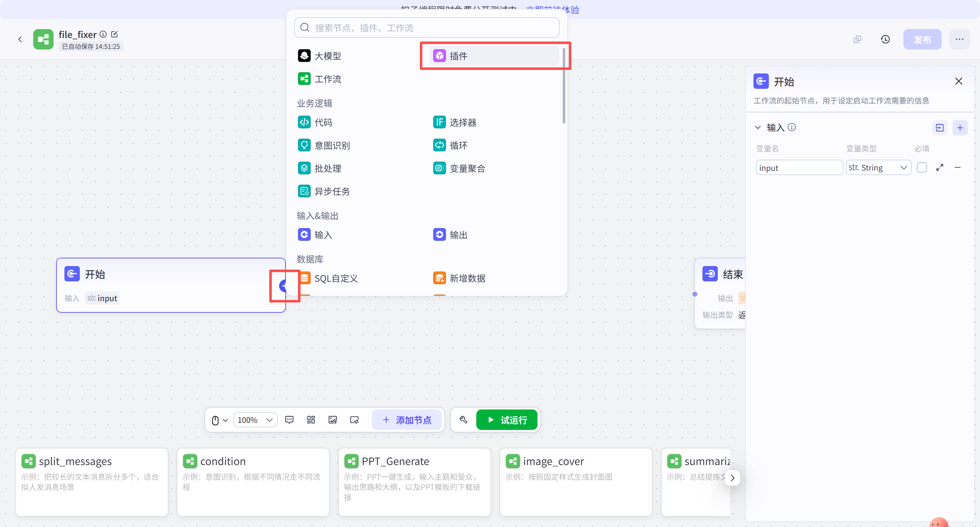
Task: Open the 100% zoom level dropdown
Action: [255, 420]
